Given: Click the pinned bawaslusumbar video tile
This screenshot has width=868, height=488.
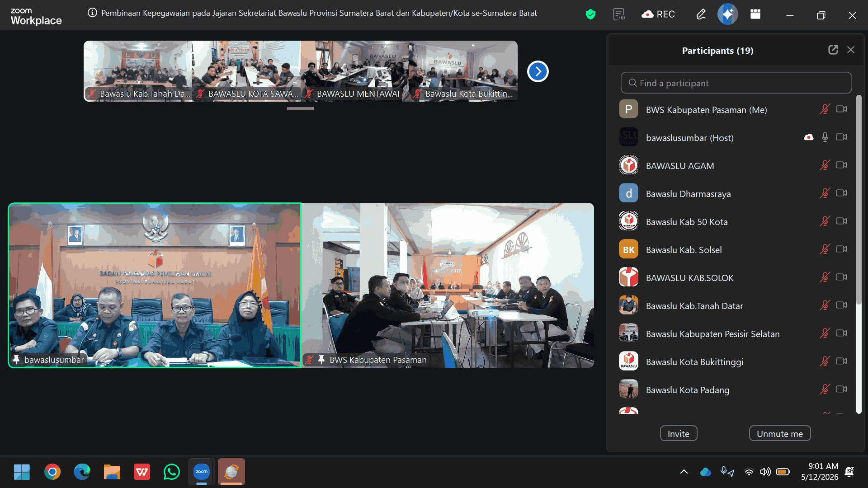Looking at the screenshot, I should point(155,285).
